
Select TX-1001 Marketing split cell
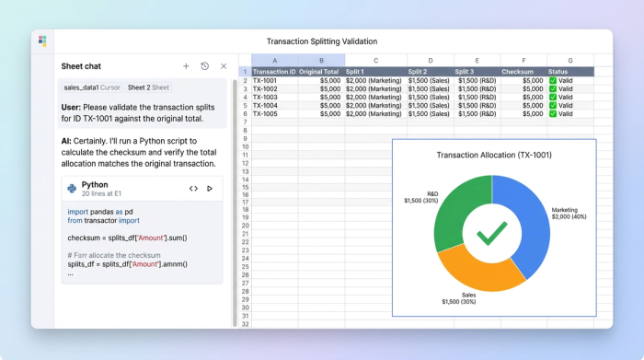point(375,81)
